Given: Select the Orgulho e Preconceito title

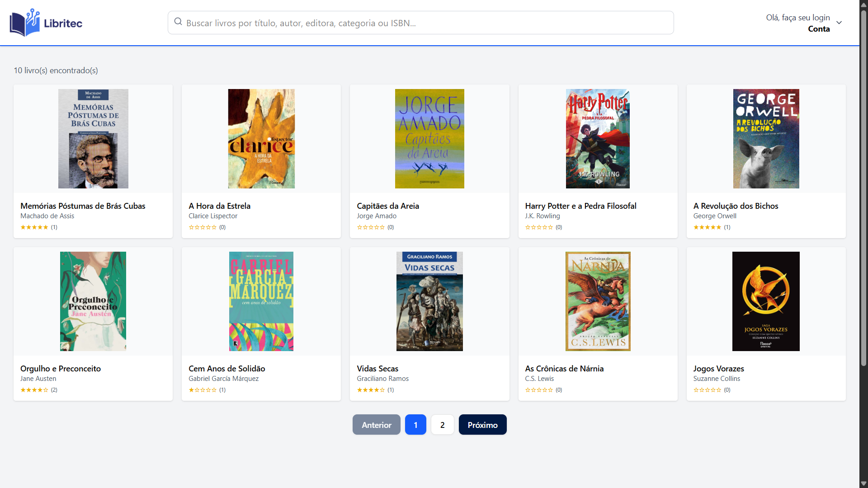Looking at the screenshot, I should (x=61, y=369).
